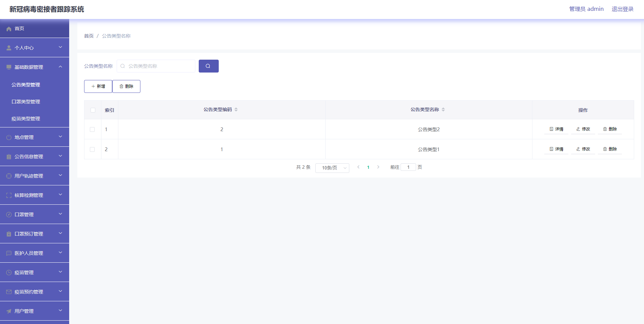
Task: Click the 个人中心 user icon
Action: coord(9,48)
